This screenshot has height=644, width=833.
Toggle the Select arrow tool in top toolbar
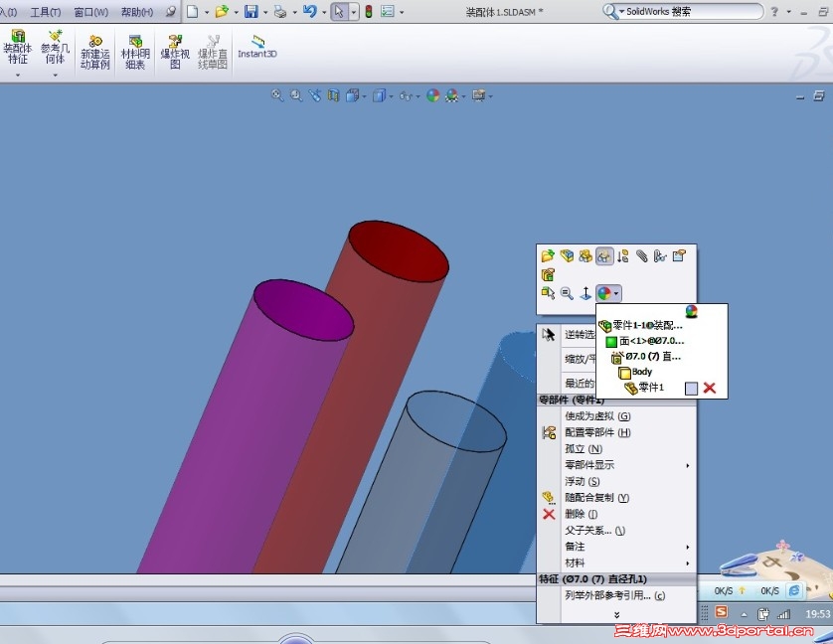pyautogui.click(x=339, y=11)
